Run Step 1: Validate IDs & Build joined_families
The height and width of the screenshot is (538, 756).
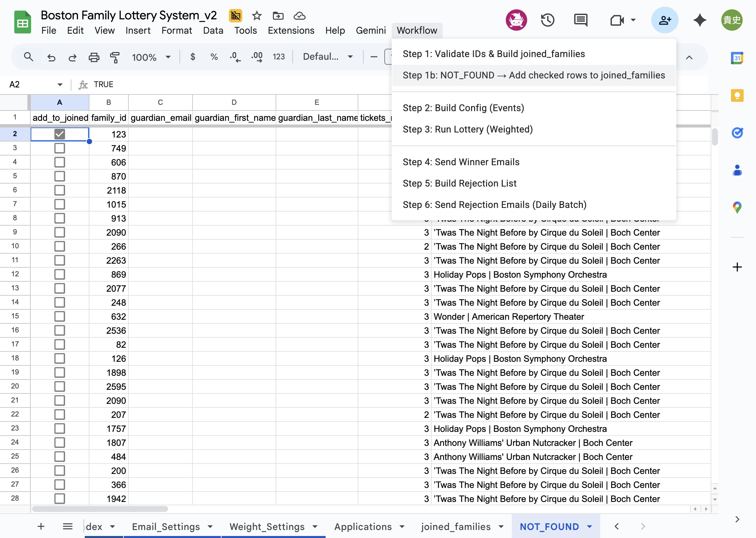(x=534, y=54)
